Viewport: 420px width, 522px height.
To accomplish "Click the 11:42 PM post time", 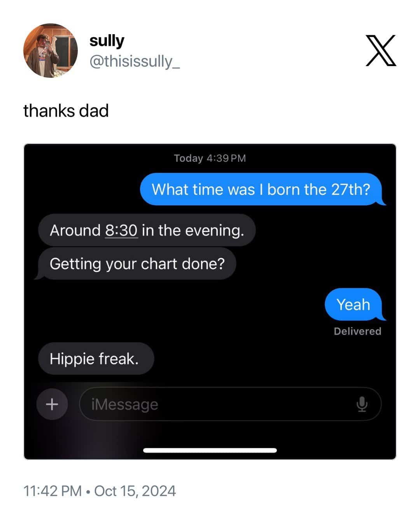I will click(x=52, y=491).
